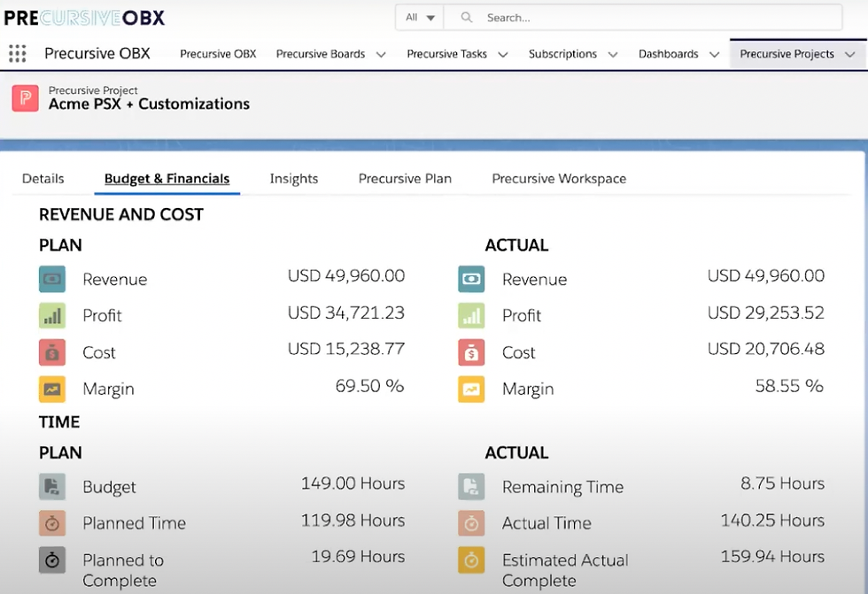868x594 pixels.
Task: Click the PRECURSIVE OBX logo
Action: click(x=84, y=18)
